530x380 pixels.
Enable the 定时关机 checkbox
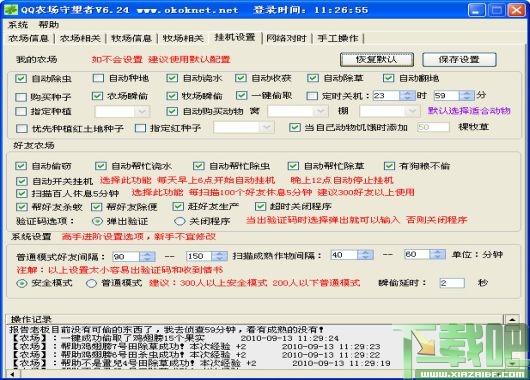tap(312, 96)
